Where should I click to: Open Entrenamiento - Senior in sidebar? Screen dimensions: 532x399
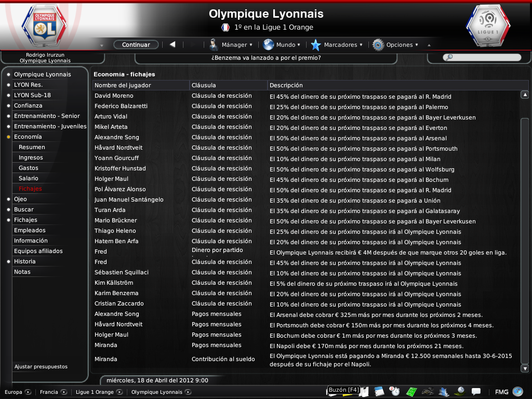pos(47,116)
